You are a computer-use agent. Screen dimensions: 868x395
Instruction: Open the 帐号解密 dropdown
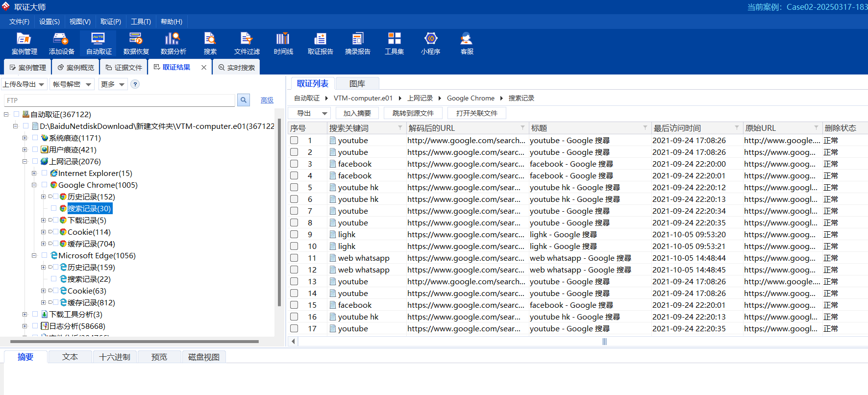click(x=72, y=84)
